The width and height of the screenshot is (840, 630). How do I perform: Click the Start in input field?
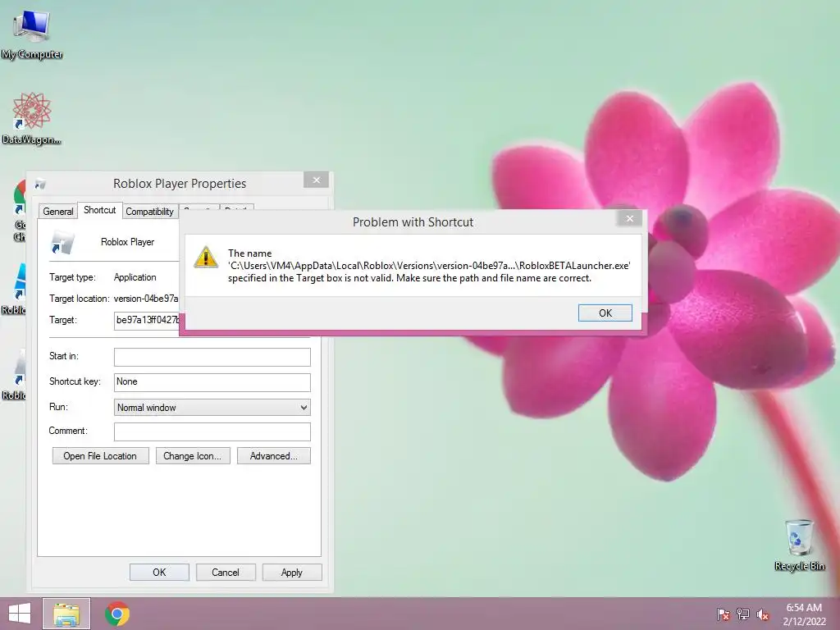[212, 357]
